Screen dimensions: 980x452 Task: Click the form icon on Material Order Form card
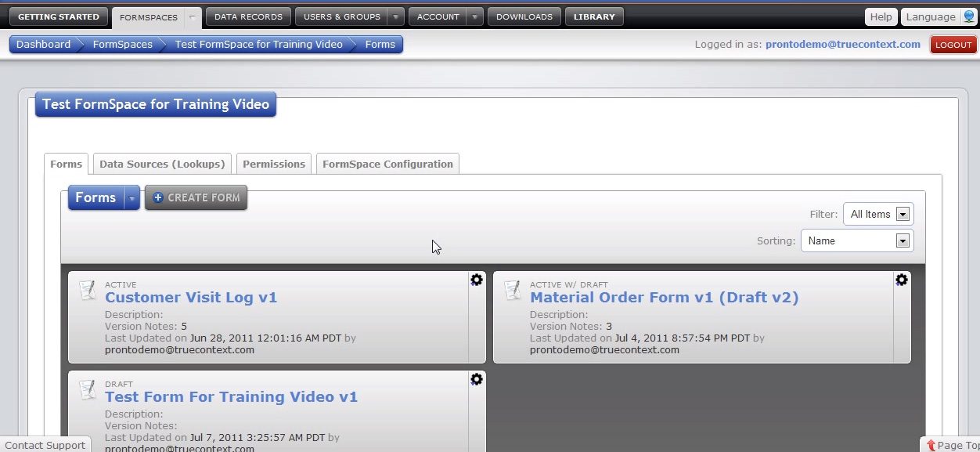click(513, 290)
